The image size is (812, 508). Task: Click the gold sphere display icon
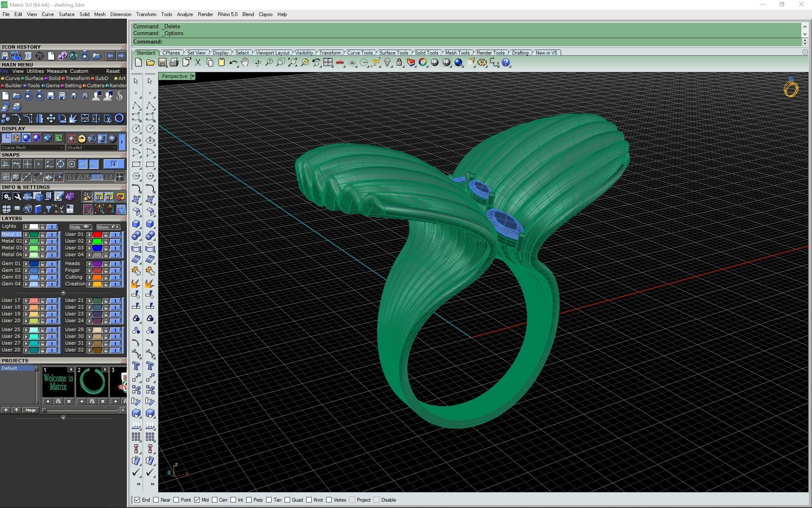coord(81,138)
